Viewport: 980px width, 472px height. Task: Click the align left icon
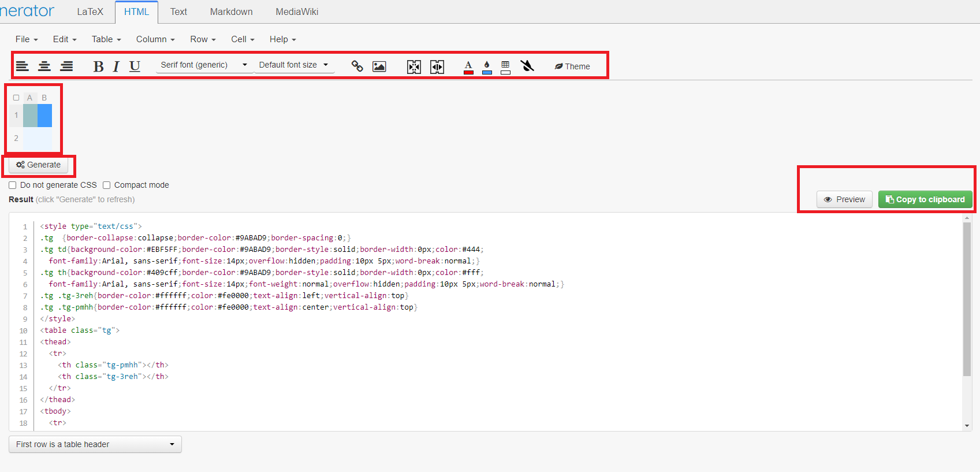[x=23, y=66]
